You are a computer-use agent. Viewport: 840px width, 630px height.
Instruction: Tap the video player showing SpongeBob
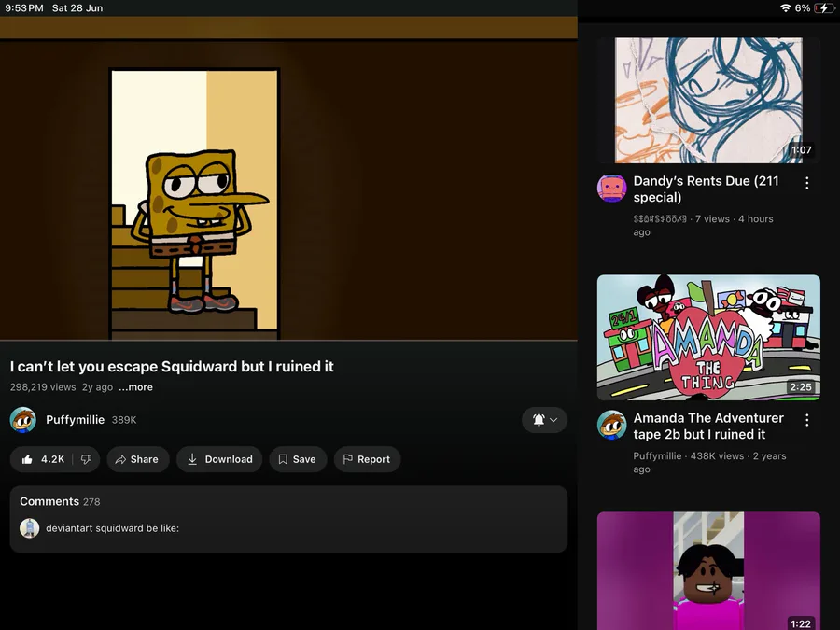(x=288, y=179)
